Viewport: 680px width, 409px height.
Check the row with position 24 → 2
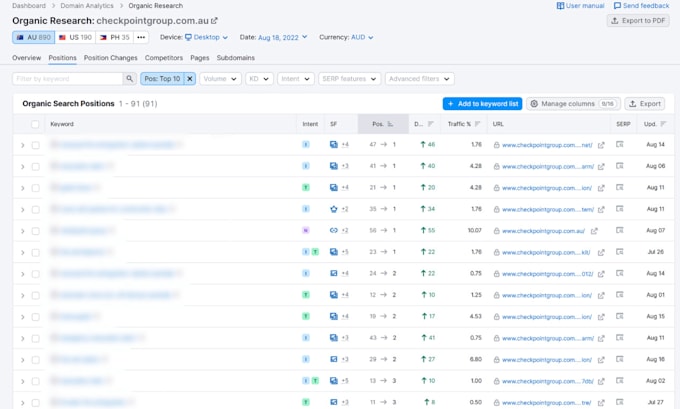click(x=36, y=274)
